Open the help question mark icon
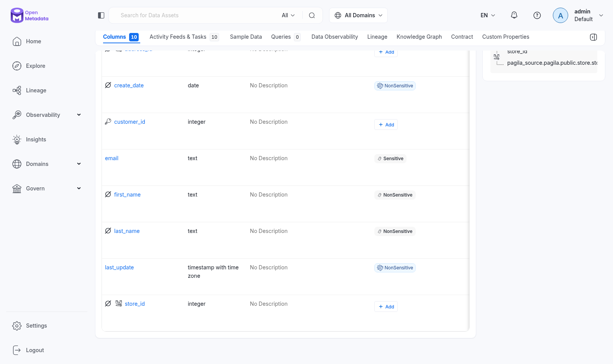Image resolution: width=613 pixels, height=364 pixels. (x=537, y=15)
